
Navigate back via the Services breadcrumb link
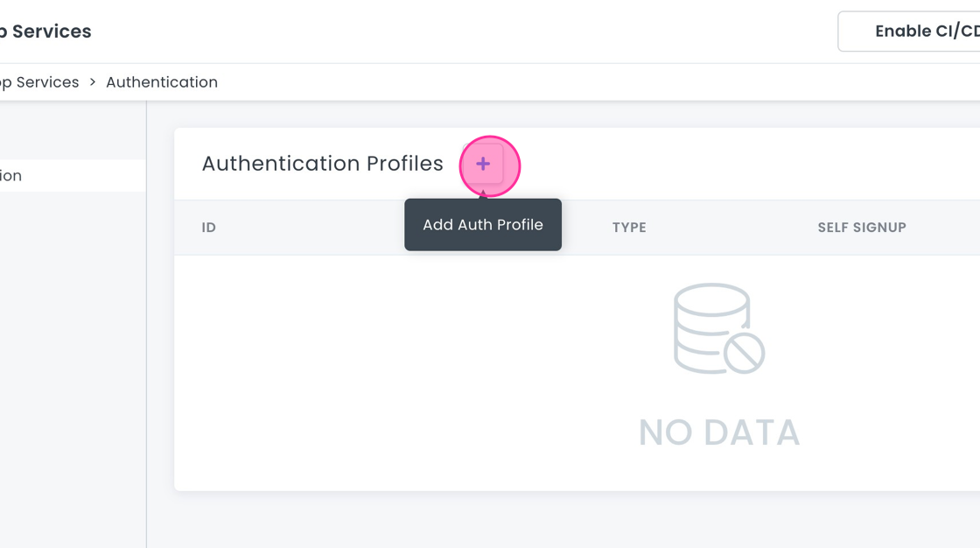pos(39,81)
